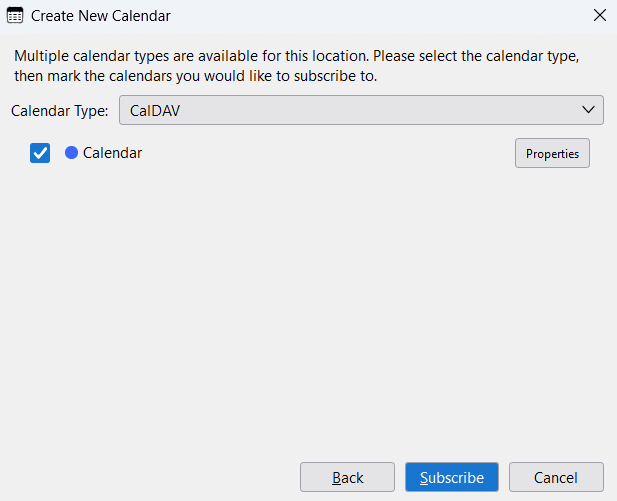Go Back to the previous step
Screen dimensions: 617x501
(347, 477)
